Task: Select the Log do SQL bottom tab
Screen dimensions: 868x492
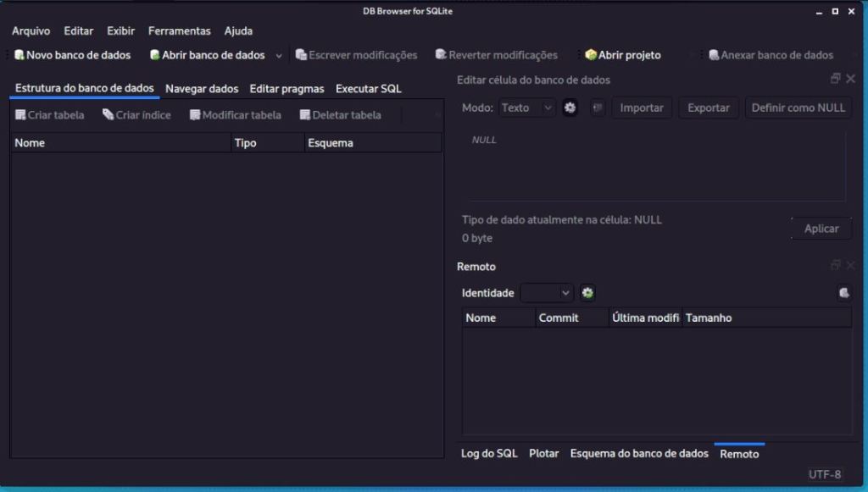Action: (488, 453)
